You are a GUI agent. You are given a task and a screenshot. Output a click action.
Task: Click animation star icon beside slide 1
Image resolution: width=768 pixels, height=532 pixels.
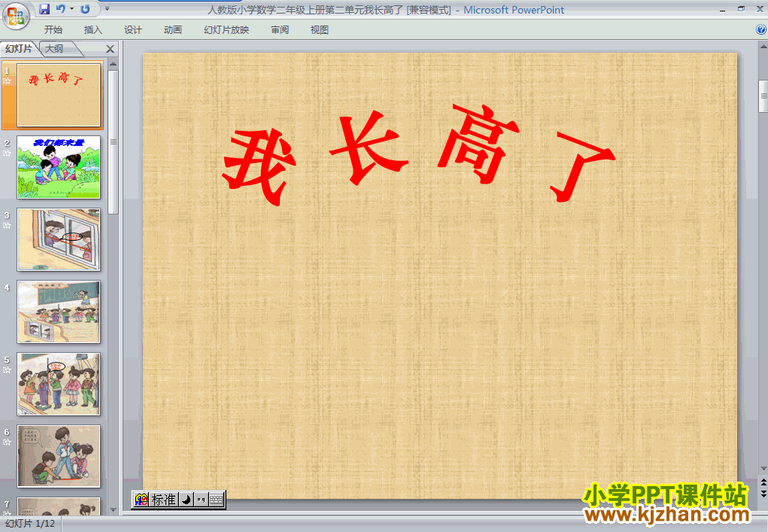coord(7,81)
